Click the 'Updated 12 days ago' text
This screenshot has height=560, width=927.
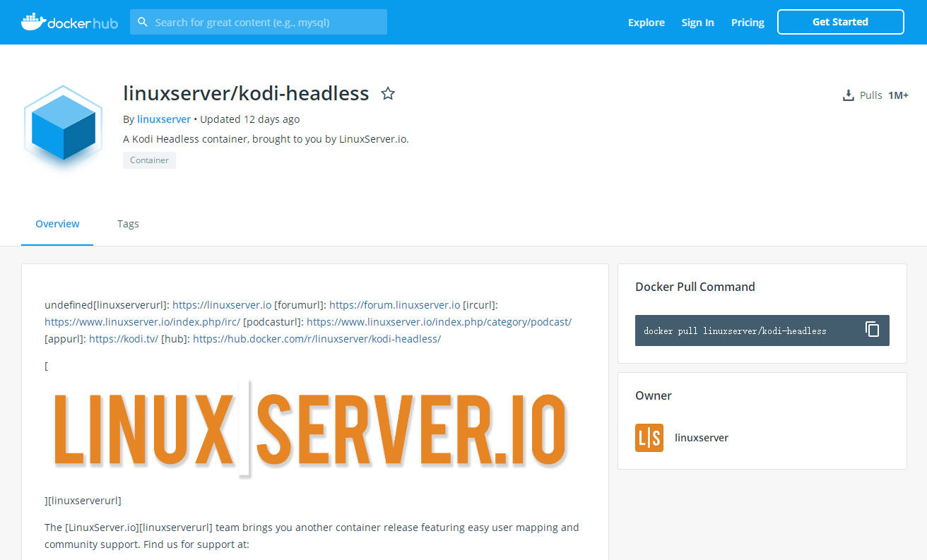click(x=250, y=119)
